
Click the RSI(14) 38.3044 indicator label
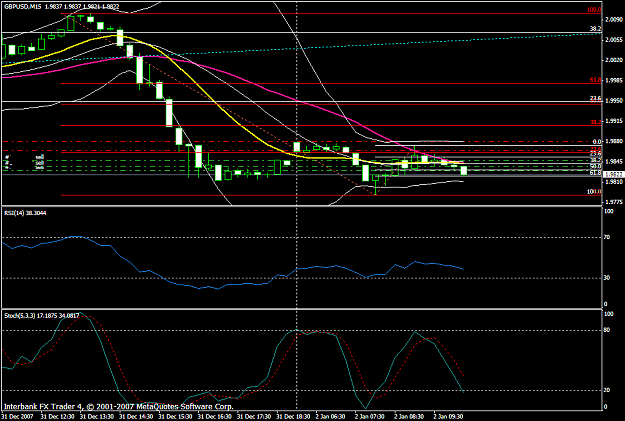25,213
